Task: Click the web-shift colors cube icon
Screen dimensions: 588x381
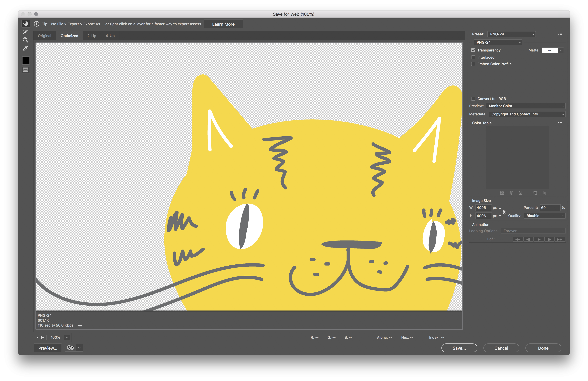Action: (511, 193)
